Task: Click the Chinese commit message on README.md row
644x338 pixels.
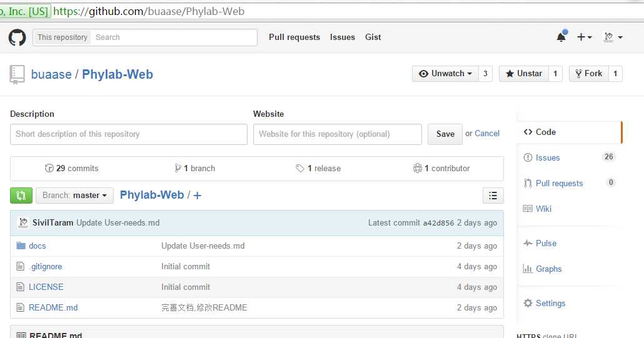Action: 204,307
